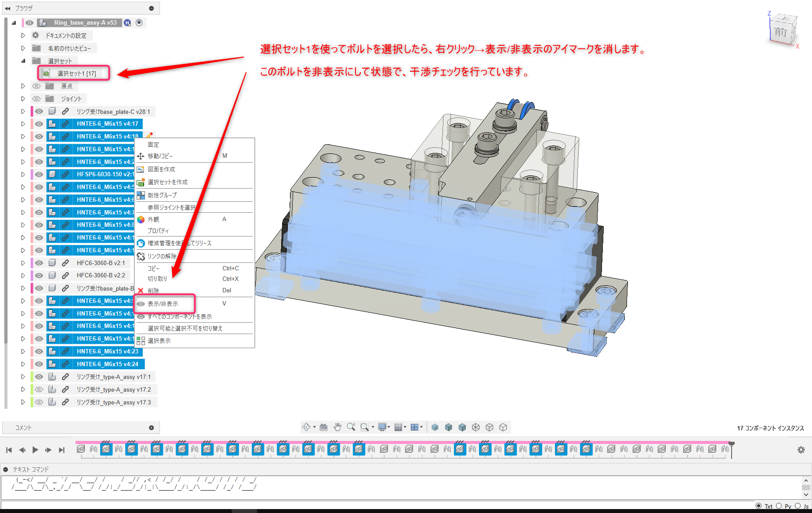
Task: Select the Py command mode radio
Action: tap(779, 506)
